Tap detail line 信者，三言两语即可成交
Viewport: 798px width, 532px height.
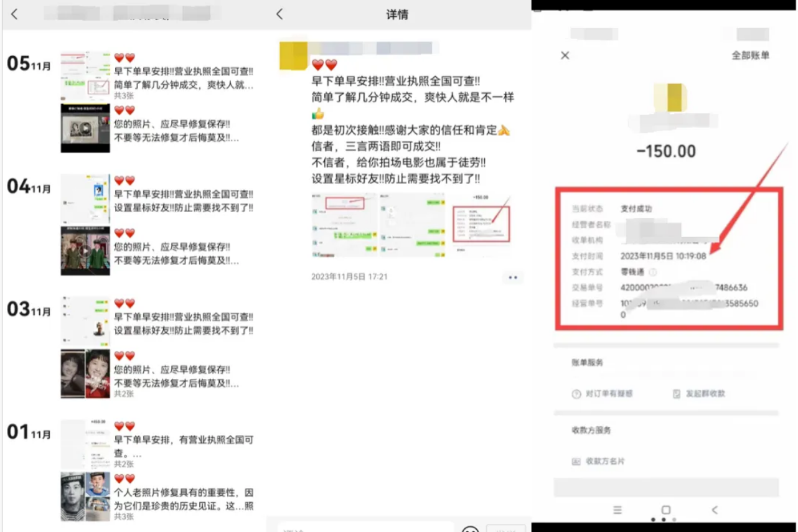pyautogui.click(x=376, y=146)
